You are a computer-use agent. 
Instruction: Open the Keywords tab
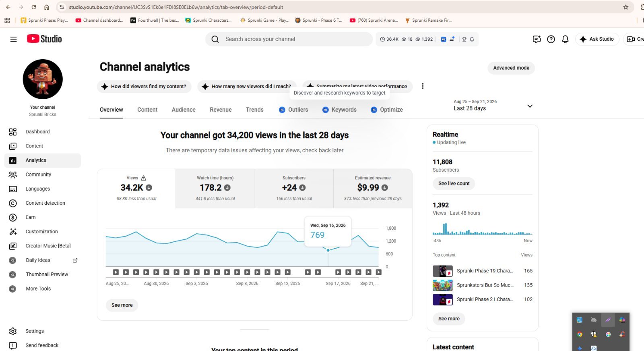[339, 110]
